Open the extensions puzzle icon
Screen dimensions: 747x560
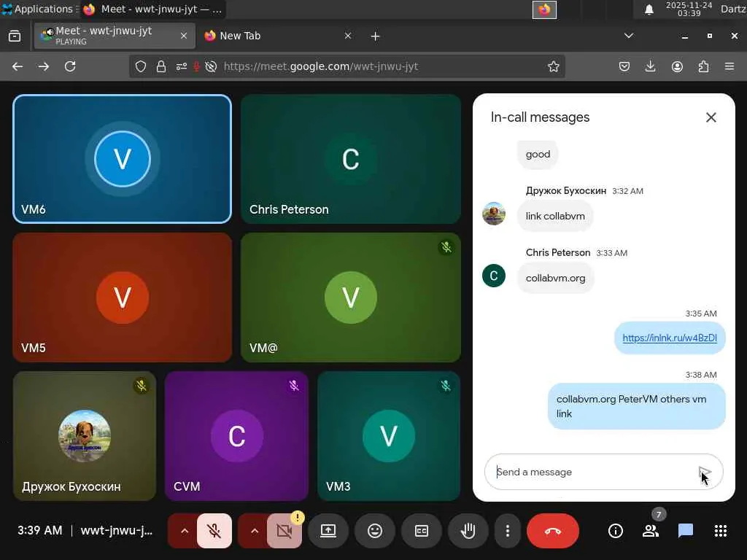pyautogui.click(x=703, y=66)
